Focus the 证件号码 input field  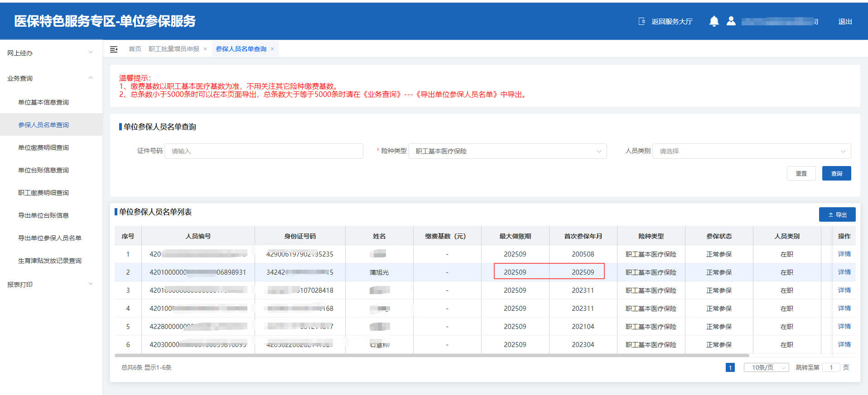(x=264, y=151)
